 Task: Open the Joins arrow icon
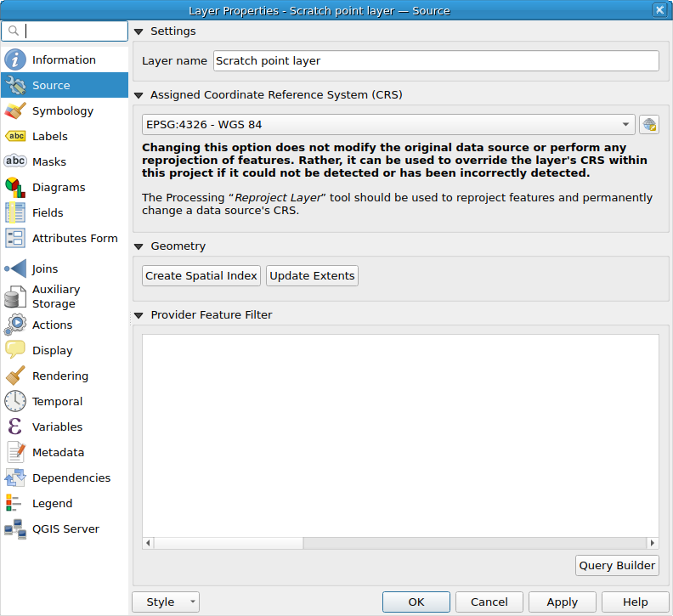[15, 269]
